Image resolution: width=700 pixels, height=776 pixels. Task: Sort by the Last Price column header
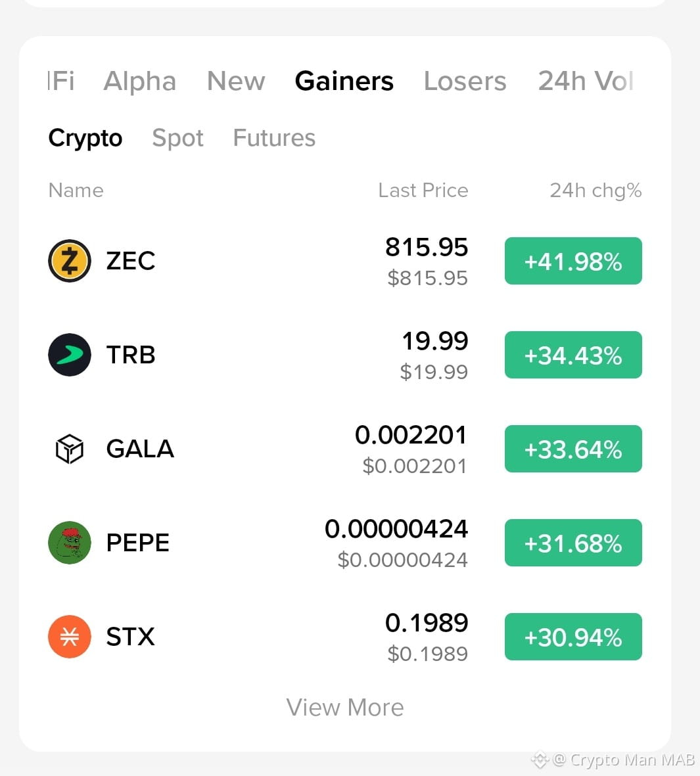pos(423,191)
